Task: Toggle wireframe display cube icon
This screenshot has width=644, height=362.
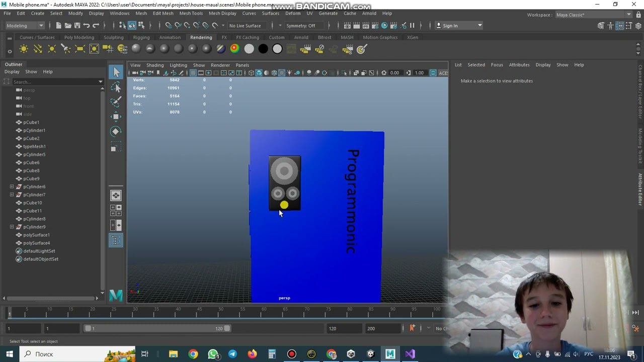Action: coord(251,73)
